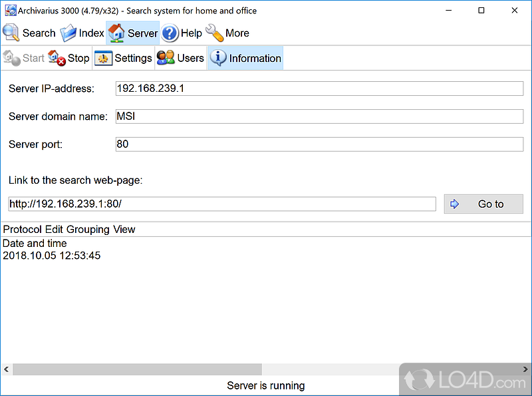The width and height of the screenshot is (532, 396).
Task: Close the Archivarius window
Action: click(514, 11)
